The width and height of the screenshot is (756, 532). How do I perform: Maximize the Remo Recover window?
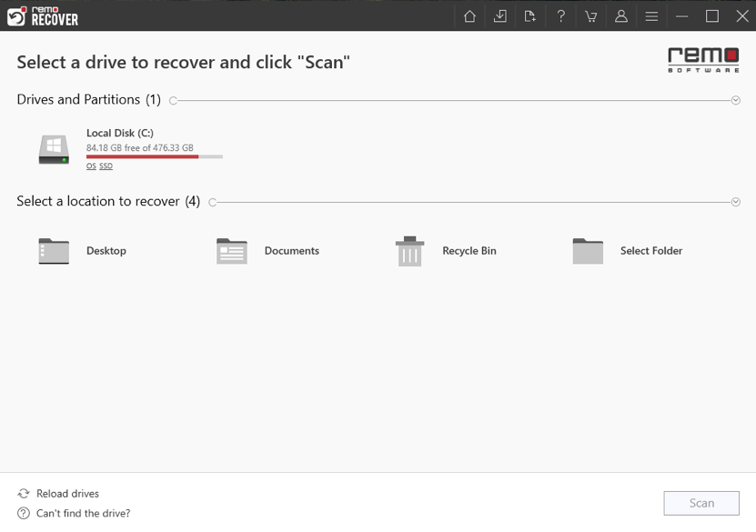(x=712, y=16)
